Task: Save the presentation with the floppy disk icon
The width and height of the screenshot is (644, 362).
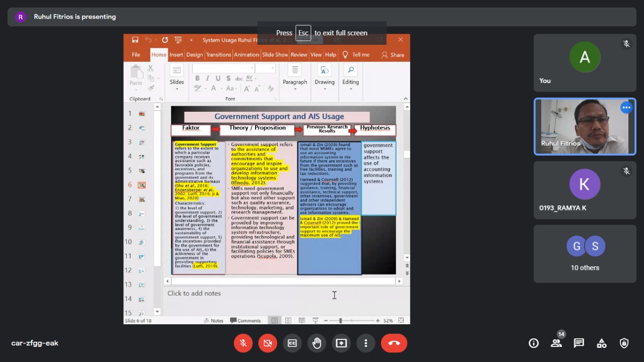Action: click(x=135, y=40)
